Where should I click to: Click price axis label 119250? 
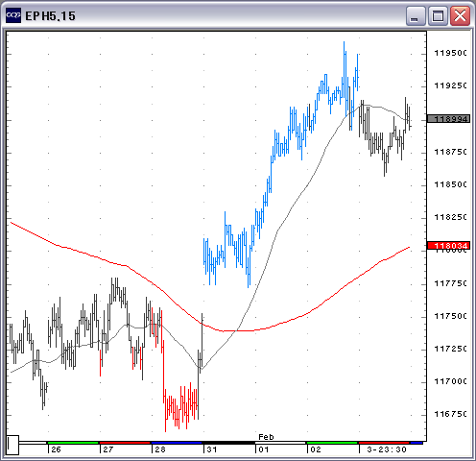pos(450,85)
